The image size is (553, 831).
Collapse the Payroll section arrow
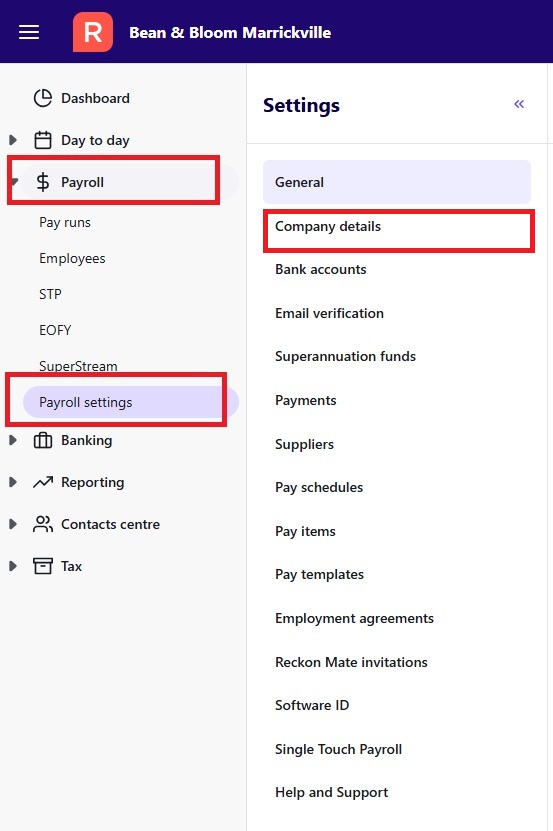[14, 182]
